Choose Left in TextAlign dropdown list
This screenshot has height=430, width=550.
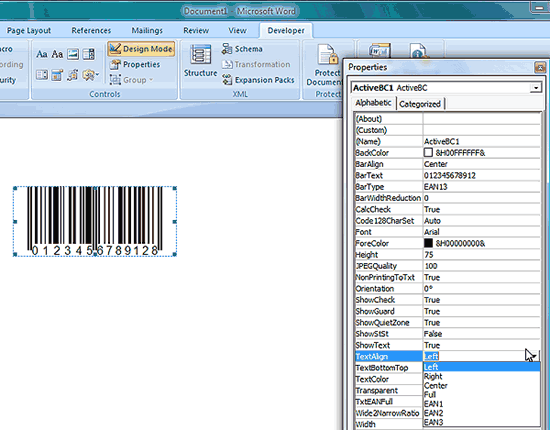point(482,367)
